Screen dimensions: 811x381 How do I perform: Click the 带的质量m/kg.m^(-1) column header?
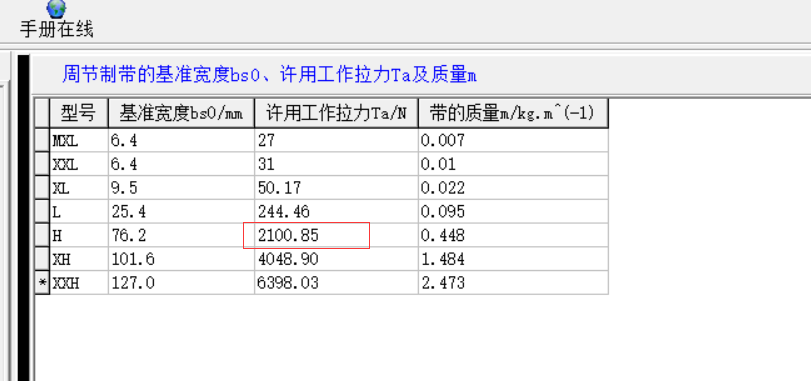point(513,113)
